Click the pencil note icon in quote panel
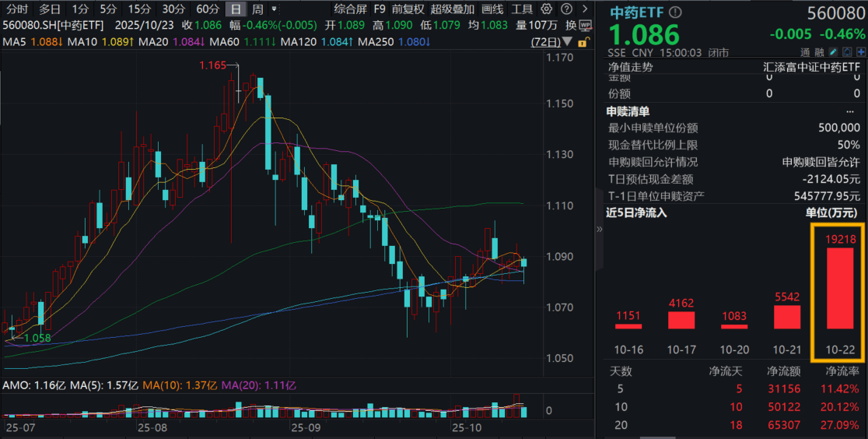868x439 pixels. [833, 52]
